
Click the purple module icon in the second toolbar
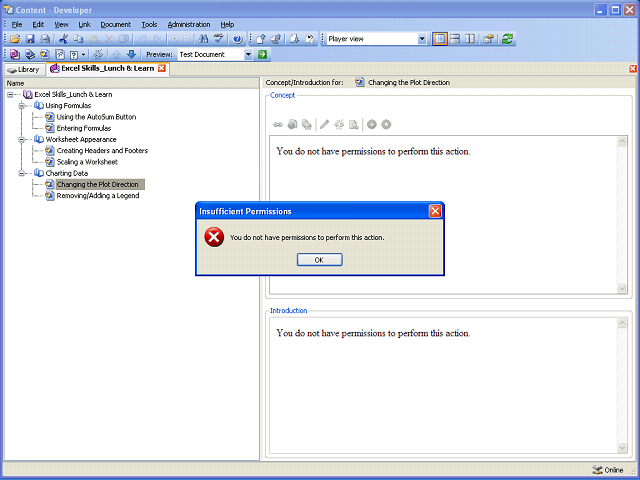(15, 54)
